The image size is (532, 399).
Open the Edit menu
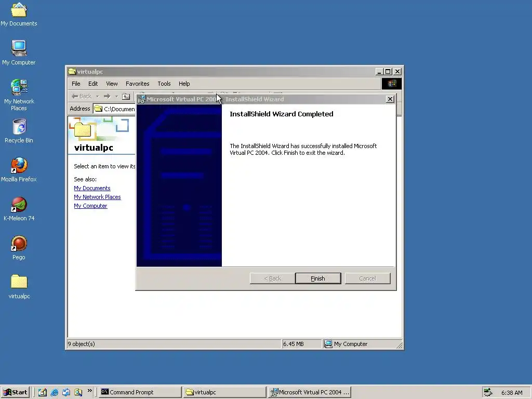pyautogui.click(x=93, y=84)
